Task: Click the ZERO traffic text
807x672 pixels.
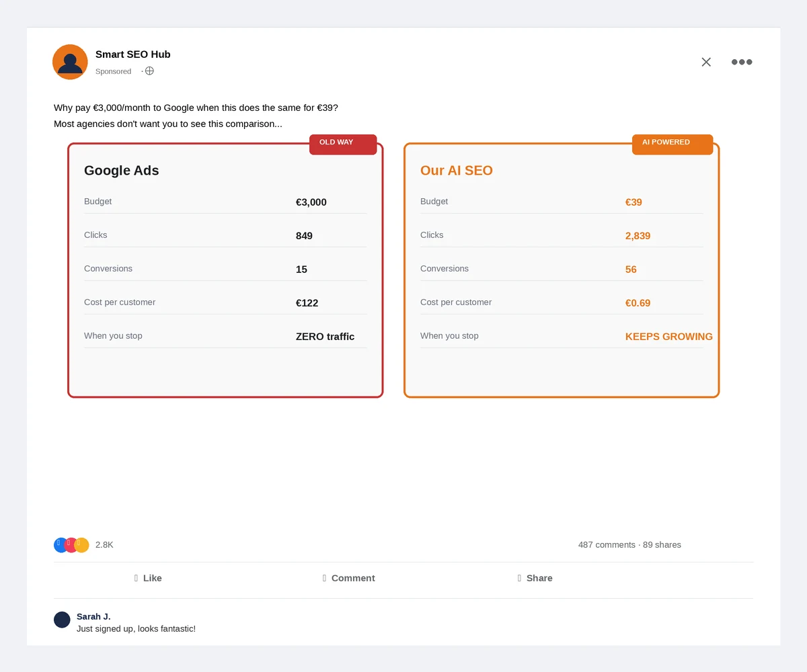Action: tap(325, 337)
